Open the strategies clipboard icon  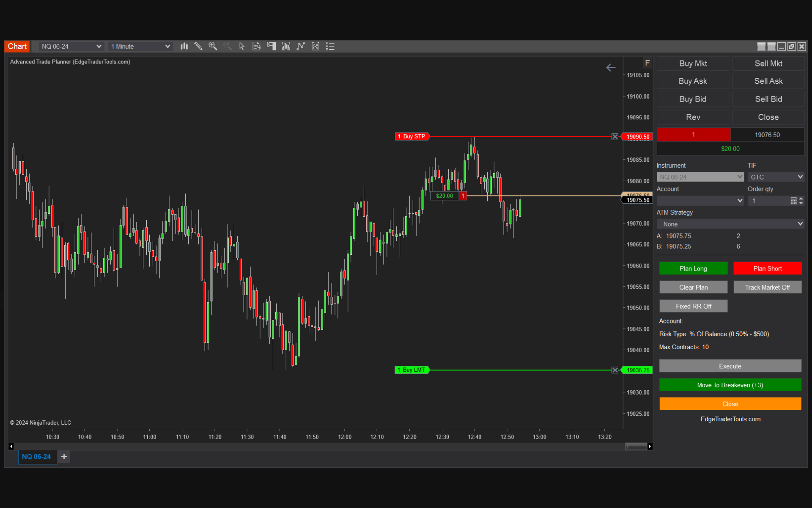point(315,47)
